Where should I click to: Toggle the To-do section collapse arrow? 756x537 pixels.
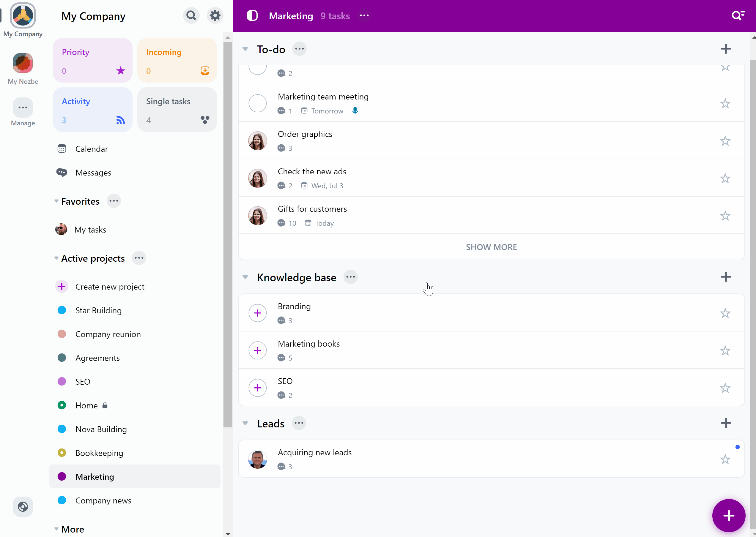[x=245, y=49]
